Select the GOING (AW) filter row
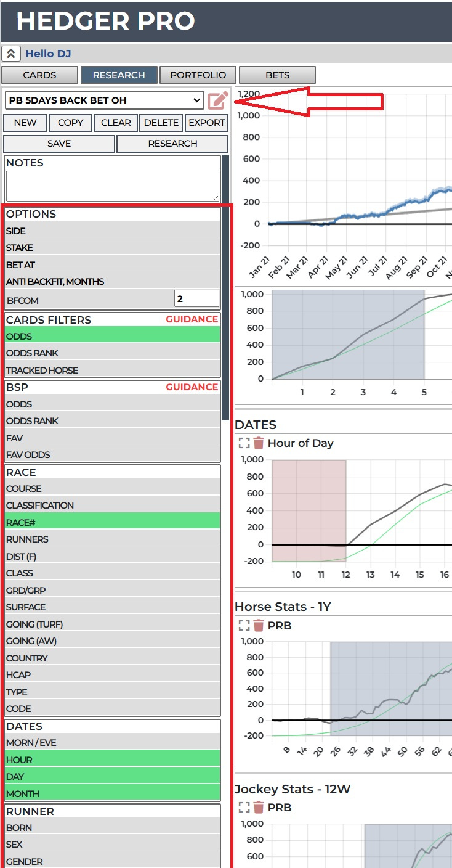 [x=113, y=641]
